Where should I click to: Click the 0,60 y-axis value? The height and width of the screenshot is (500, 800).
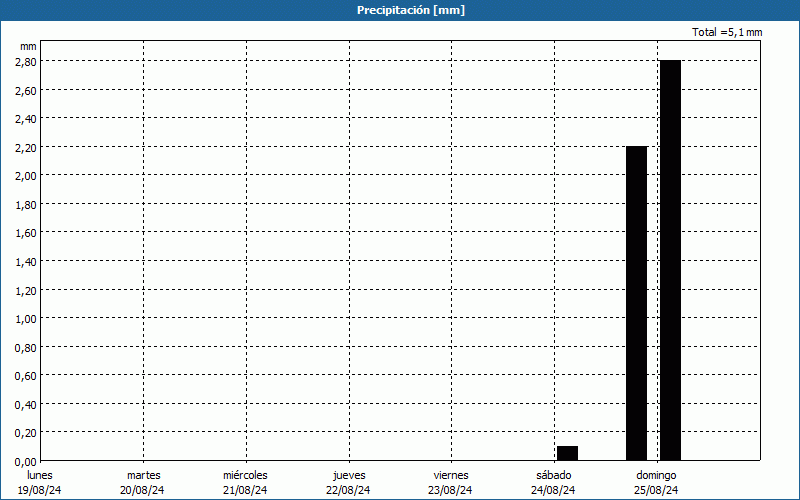26,376
